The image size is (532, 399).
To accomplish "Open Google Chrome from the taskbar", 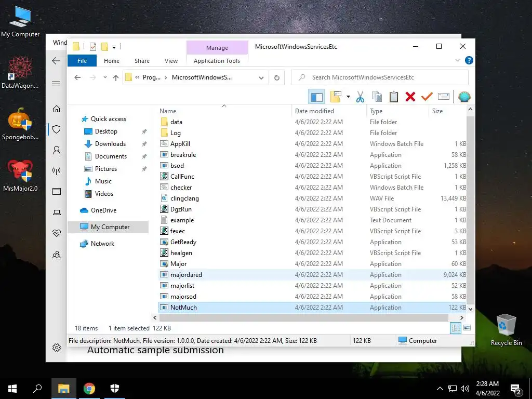I will [89, 389].
